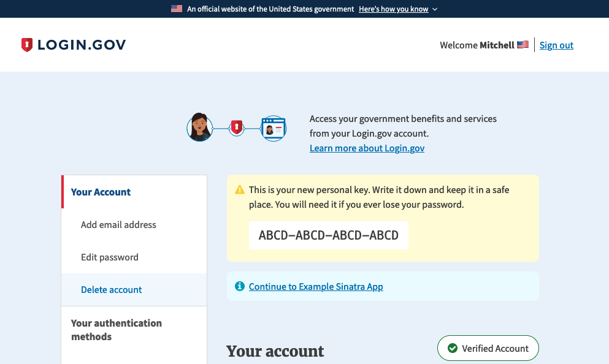Sign out of the account

pyautogui.click(x=556, y=45)
